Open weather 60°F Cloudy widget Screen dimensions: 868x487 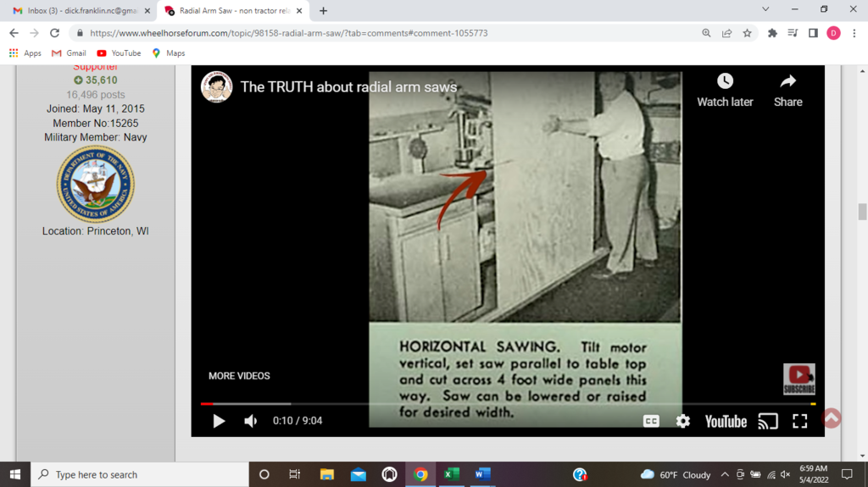pyautogui.click(x=675, y=475)
